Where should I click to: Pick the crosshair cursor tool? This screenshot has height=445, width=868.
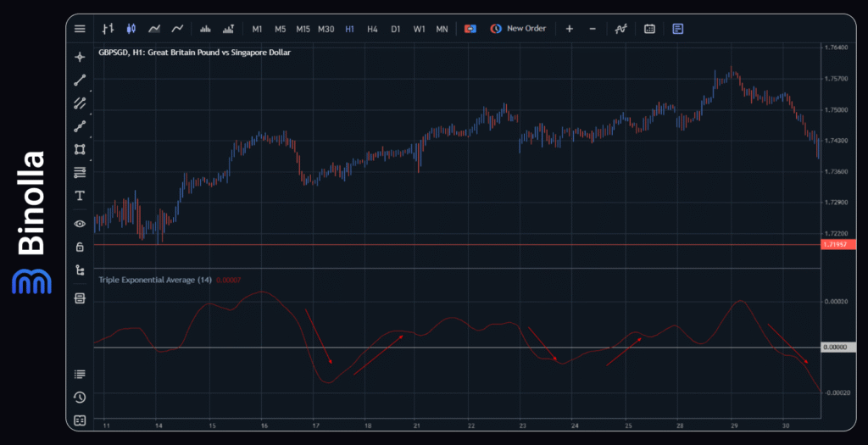pos(80,57)
